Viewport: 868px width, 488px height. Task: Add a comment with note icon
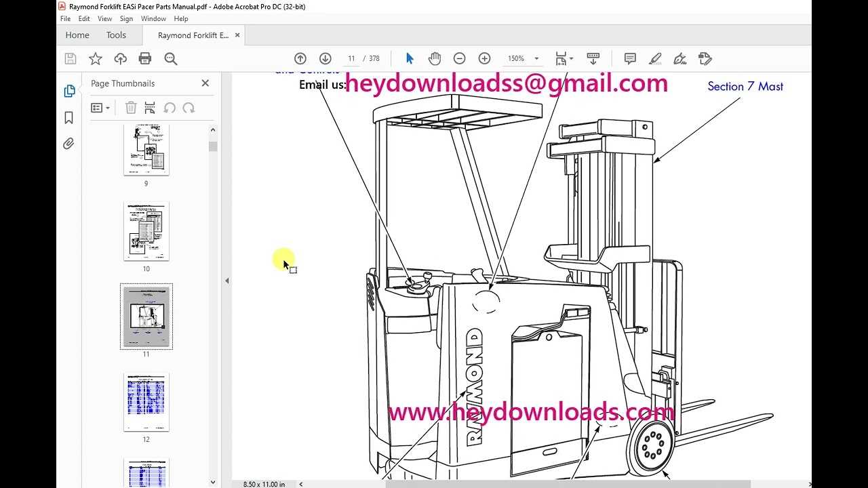pyautogui.click(x=630, y=59)
